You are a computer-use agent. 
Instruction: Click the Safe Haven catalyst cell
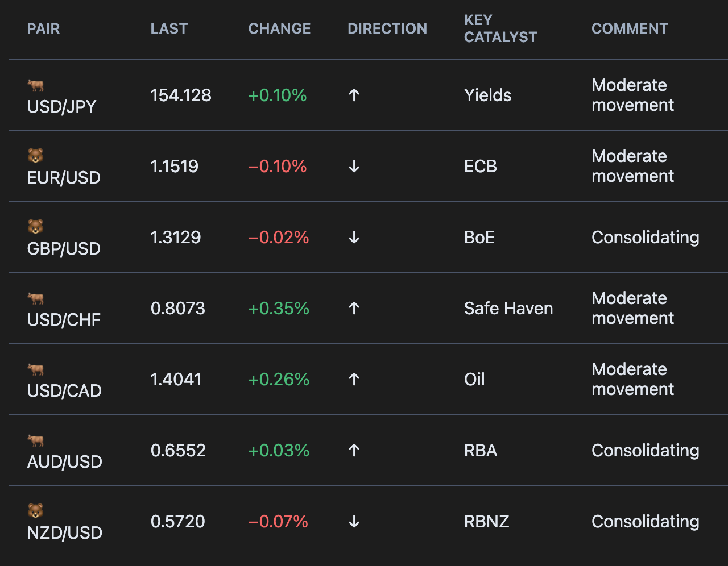[x=508, y=308]
